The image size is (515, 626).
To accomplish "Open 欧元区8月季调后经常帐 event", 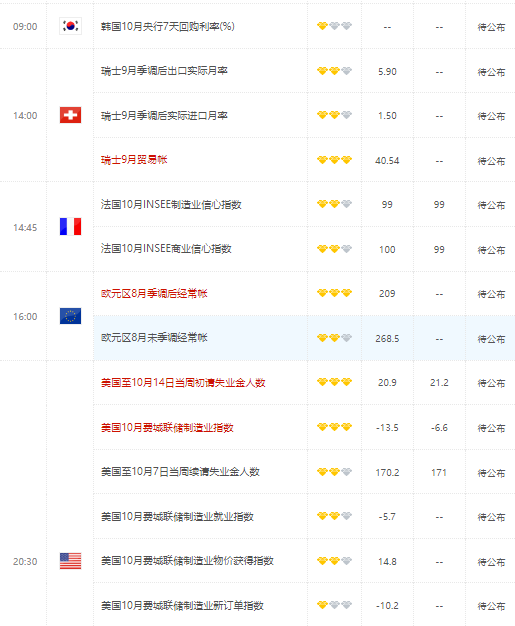I will click(x=154, y=293).
